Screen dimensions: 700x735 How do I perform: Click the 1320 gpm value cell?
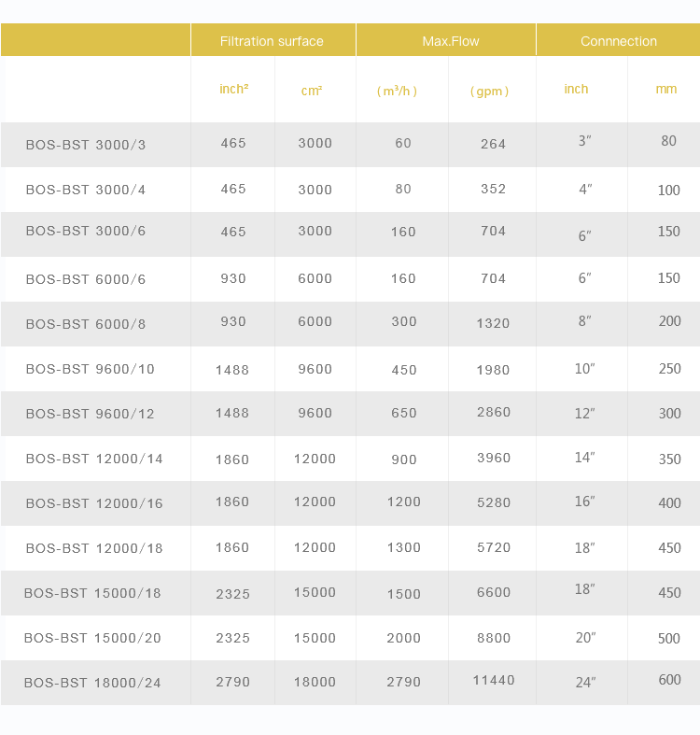493,323
